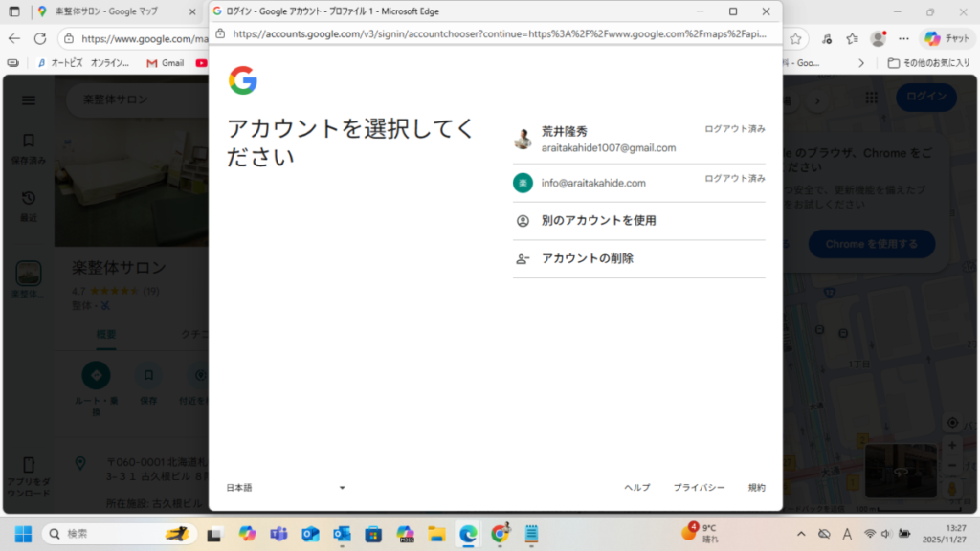This screenshot has width=980, height=551.
Task: Open the Copilot チャット button
Action: click(946, 38)
